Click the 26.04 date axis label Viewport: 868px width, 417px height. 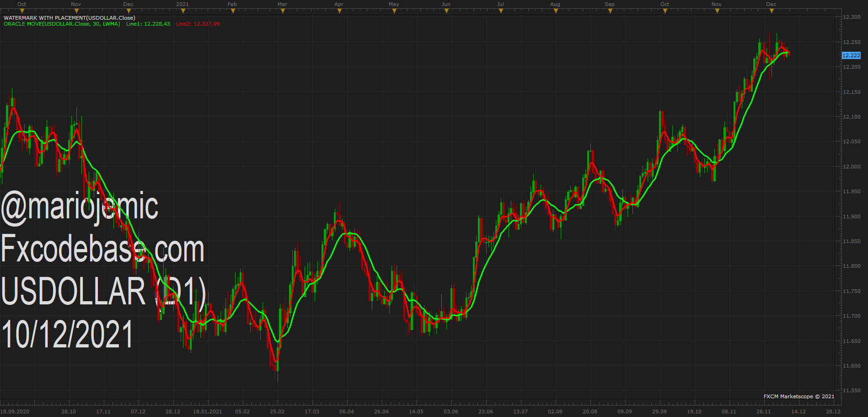(381, 412)
